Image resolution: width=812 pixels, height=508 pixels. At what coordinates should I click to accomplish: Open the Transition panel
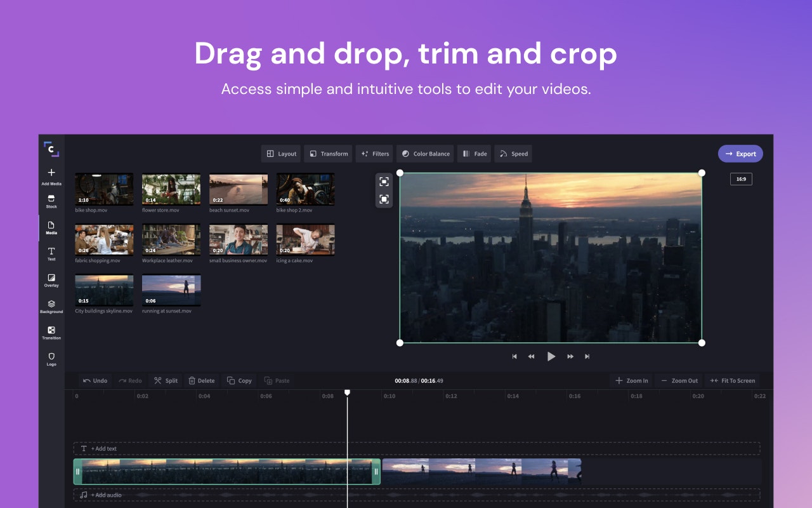coord(51,333)
